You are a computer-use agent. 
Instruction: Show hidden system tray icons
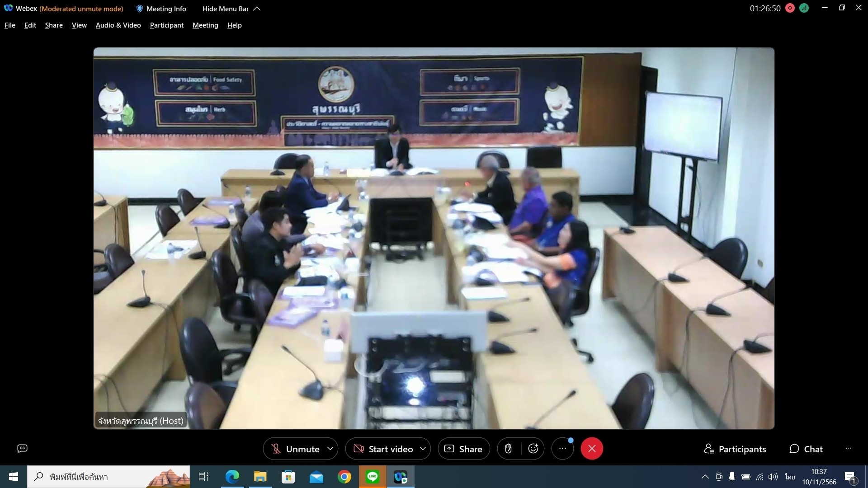click(x=705, y=477)
